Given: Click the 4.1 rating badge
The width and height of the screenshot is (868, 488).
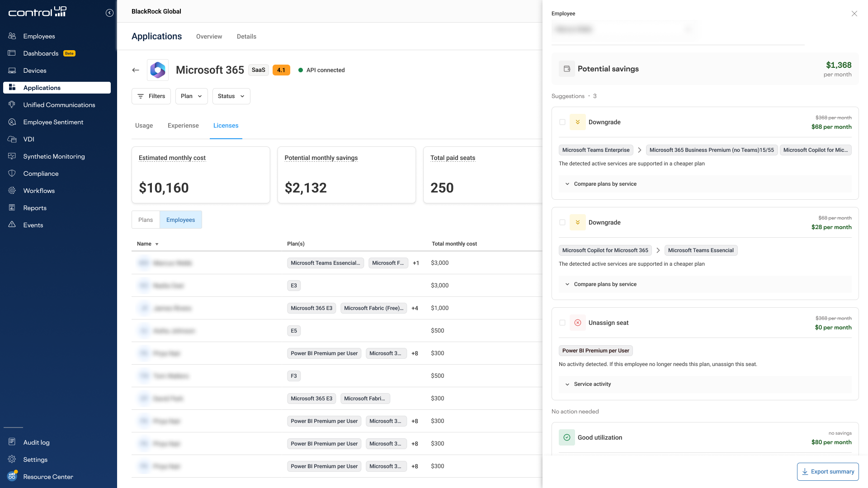Looking at the screenshot, I should point(281,70).
